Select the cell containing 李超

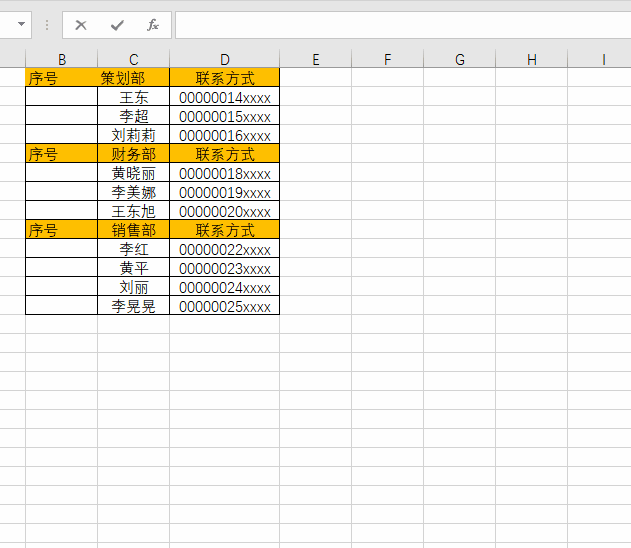[134, 115]
